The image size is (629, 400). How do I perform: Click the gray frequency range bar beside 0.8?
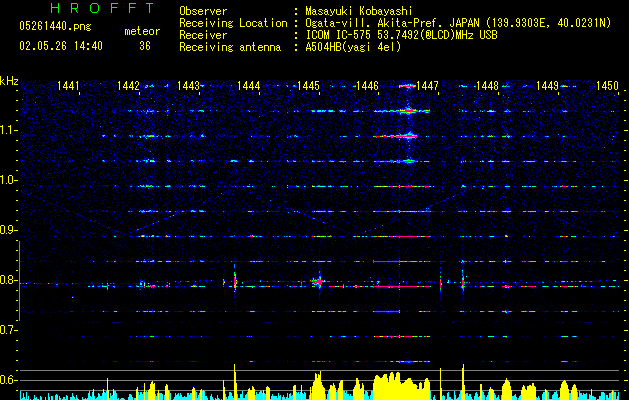[x=19, y=281]
